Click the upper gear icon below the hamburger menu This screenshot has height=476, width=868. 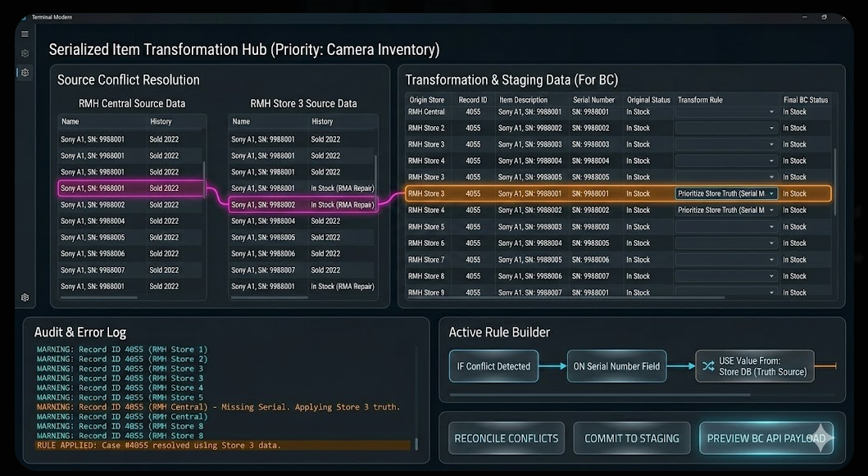25,53
